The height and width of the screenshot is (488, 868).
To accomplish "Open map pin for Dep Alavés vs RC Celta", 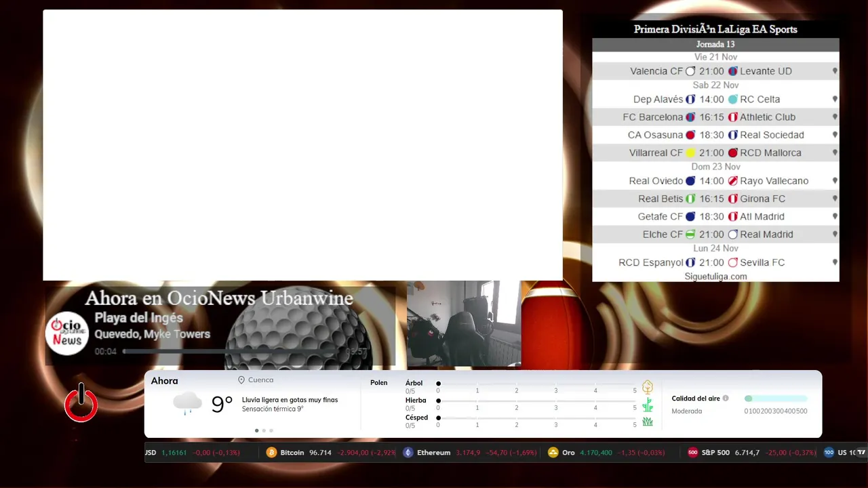I will point(835,99).
